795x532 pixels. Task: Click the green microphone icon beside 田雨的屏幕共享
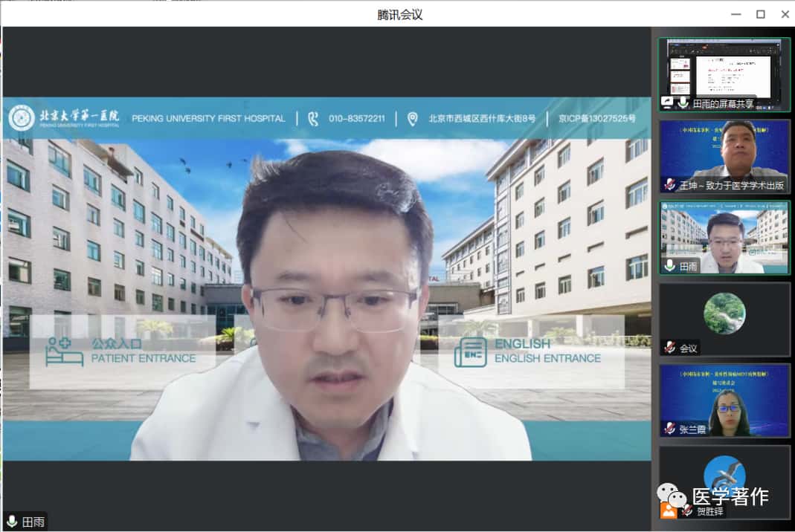click(x=683, y=103)
